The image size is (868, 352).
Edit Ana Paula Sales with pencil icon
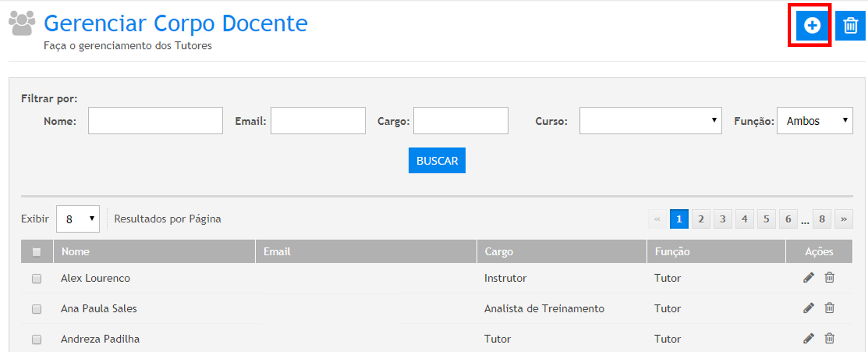tap(809, 308)
